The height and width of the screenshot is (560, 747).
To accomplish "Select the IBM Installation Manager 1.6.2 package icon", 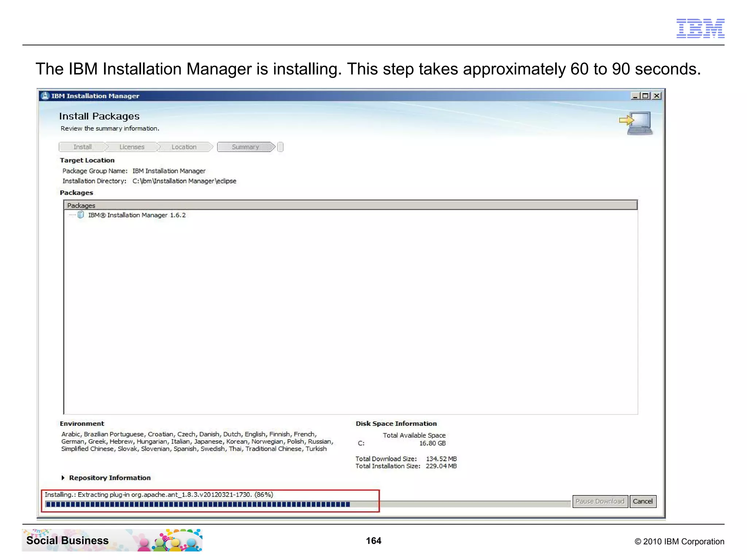I will point(81,215).
